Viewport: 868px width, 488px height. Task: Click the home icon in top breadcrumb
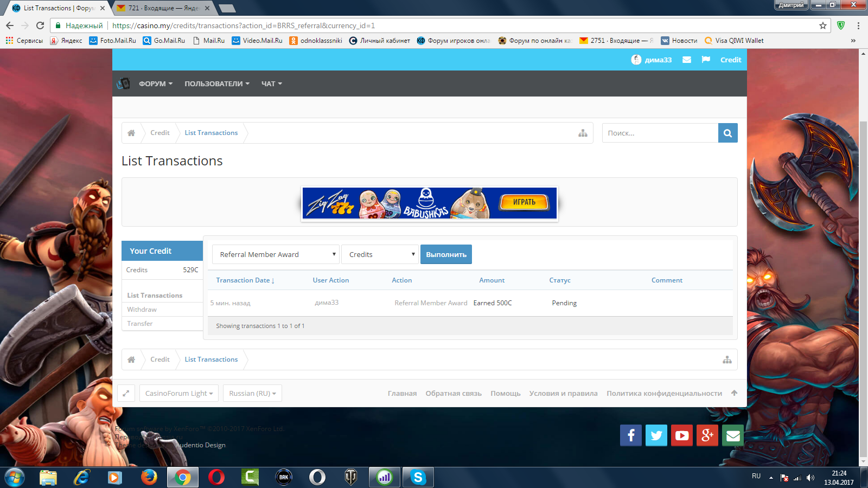pyautogui.click(x=131, y=133)
